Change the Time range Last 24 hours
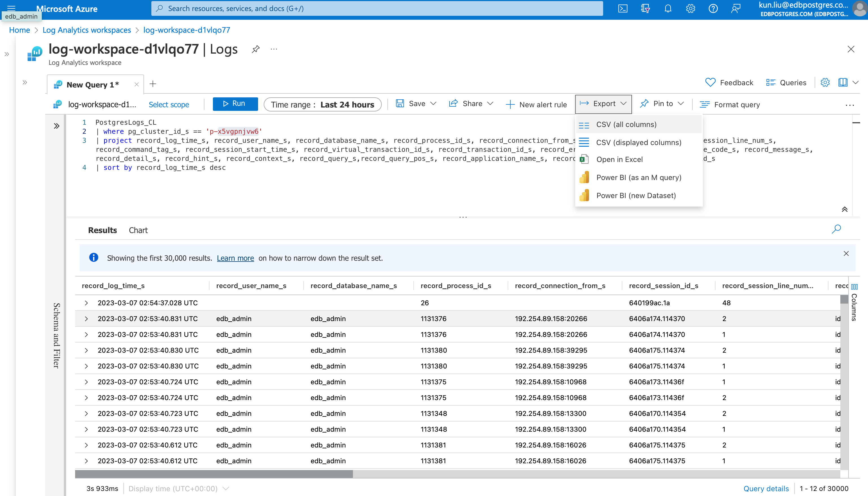This screenshot has width=868, height=496. pyautogui.click(x=322, y=105)
